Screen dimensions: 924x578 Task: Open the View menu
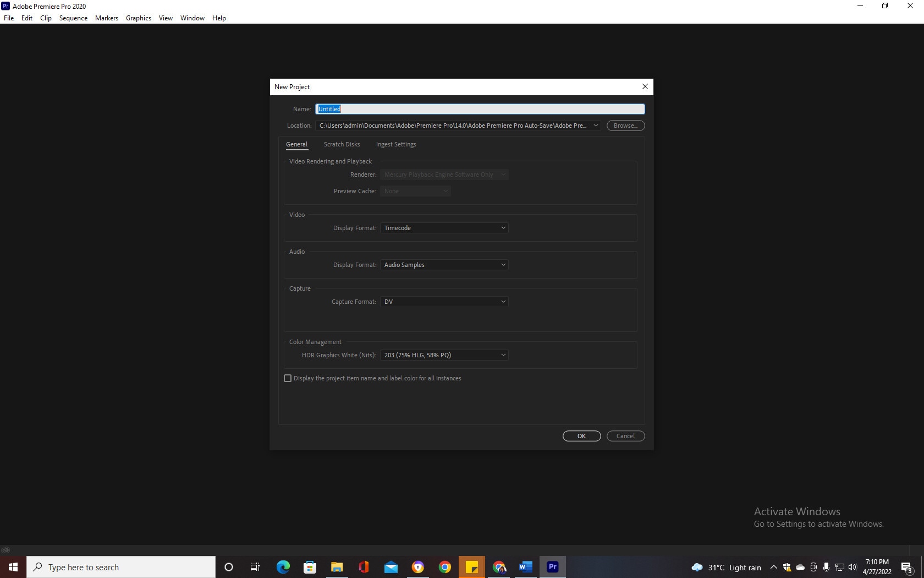point(166,18)
